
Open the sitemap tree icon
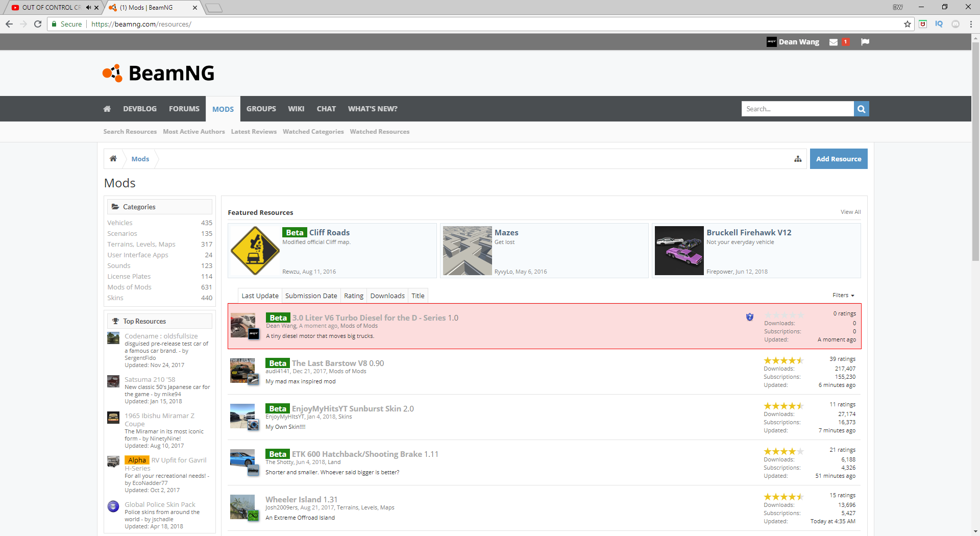[798, 159]
